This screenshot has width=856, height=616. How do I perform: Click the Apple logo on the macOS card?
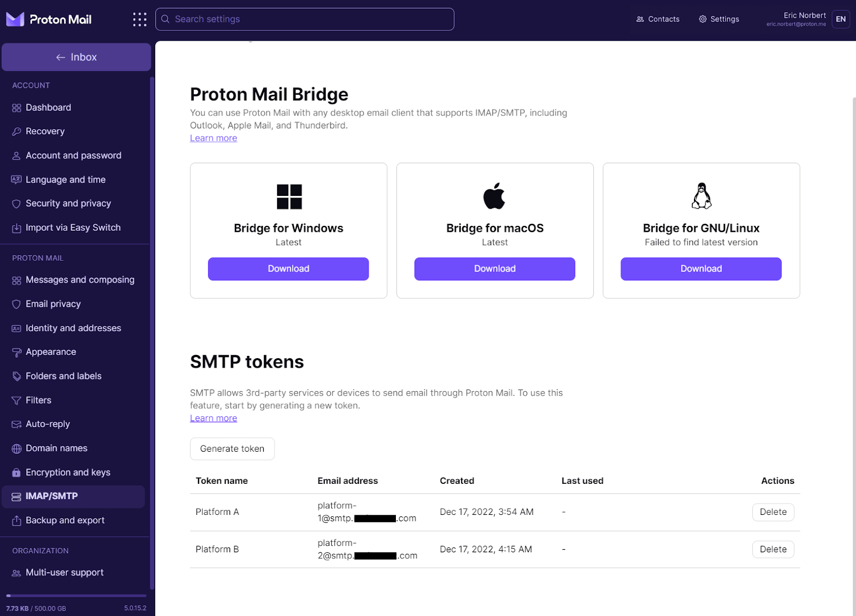point(494,196)
